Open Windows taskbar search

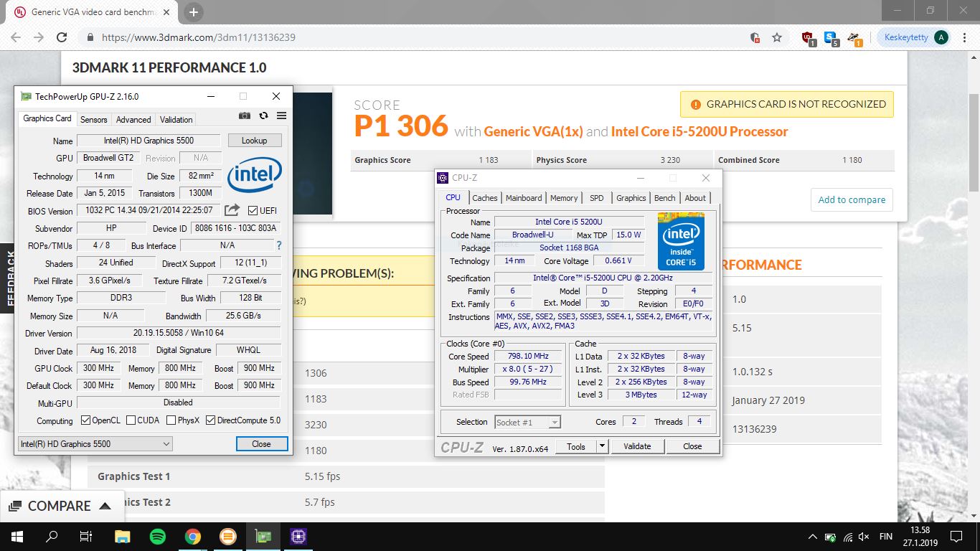pyautogui.click(x=52, y=536)
